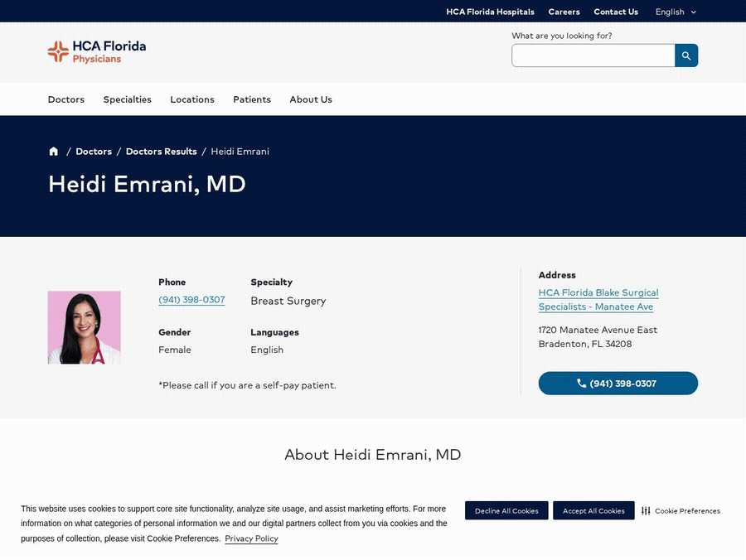This screenshot has height=560, width=746.
Task: Click the Doctors breadcrumb link
Action: tap(94, 151)
